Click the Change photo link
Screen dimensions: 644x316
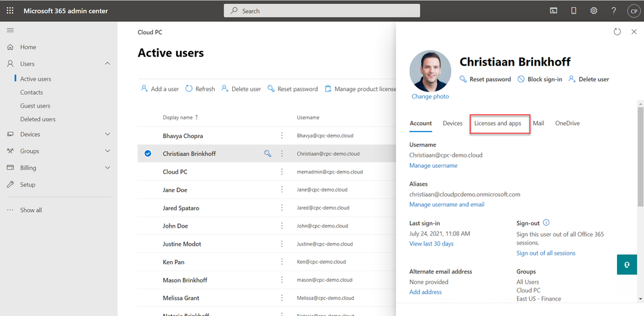pyautogui.click(x=430, y=97)
